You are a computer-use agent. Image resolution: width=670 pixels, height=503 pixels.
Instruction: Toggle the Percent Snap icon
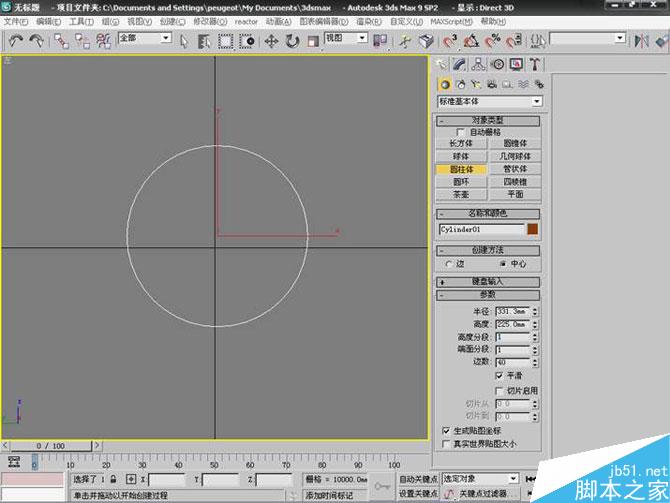(492, 41)
